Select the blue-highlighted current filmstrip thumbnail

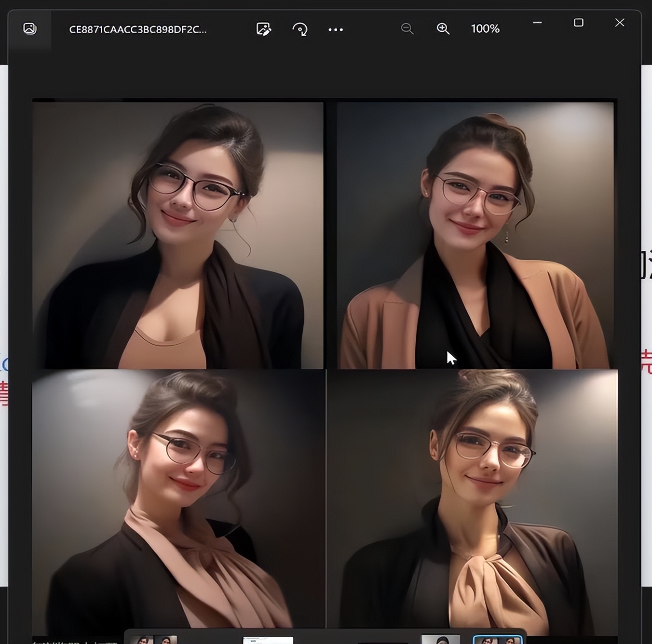coord(498,640)
